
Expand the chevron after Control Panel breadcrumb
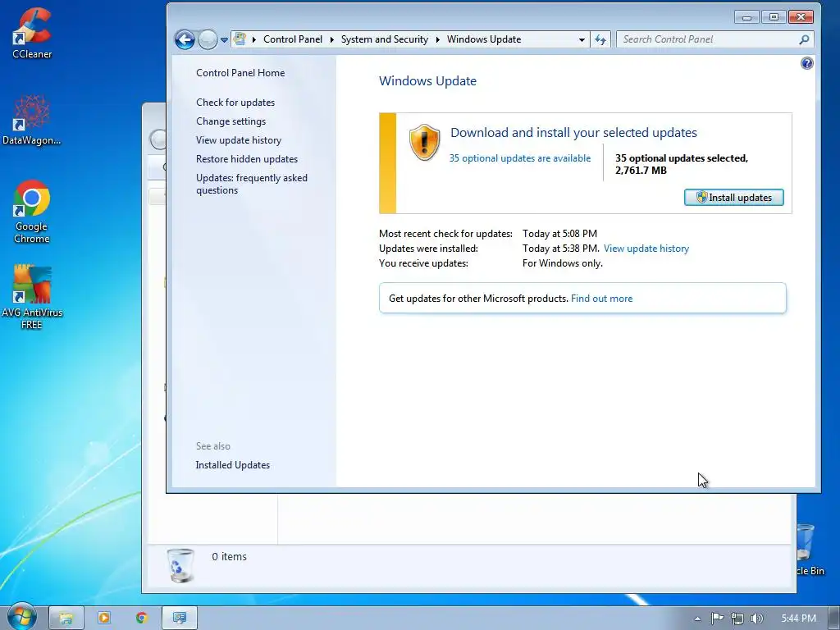[331, 39]
